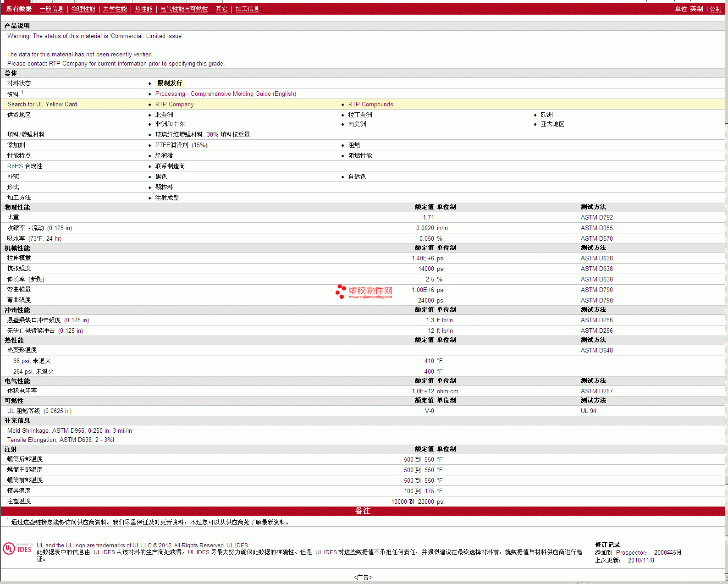Click the 玻璃纤维增强材料 30% filler entry
This screenshot has height=584, width=728.
click(202, 135)
